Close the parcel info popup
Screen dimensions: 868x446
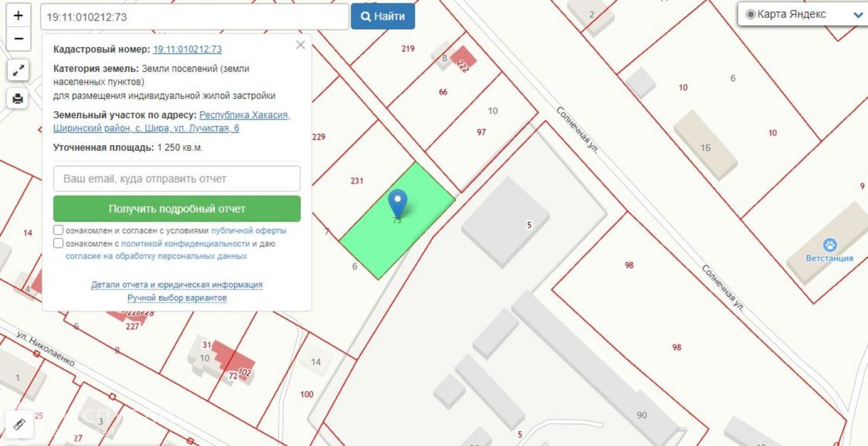pyautogui.click(x=300, y=45)
